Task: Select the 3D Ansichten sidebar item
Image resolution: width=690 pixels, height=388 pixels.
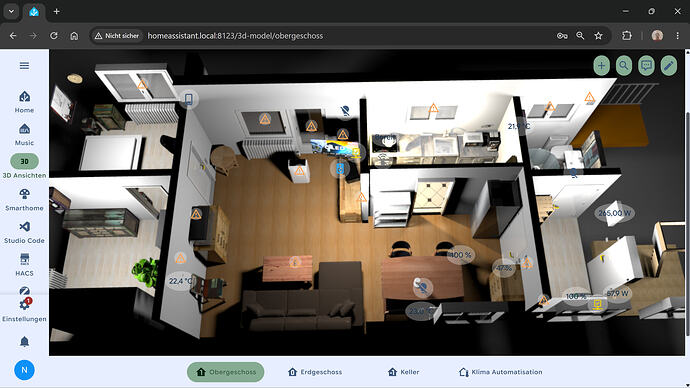Action: (x=24, y=166)
